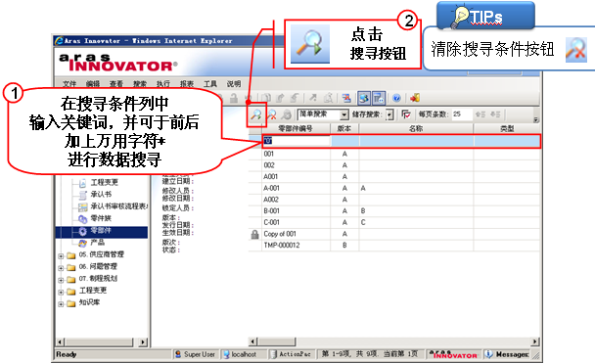
Task: Click the clear search criteria icon
Action: [272, 114]
